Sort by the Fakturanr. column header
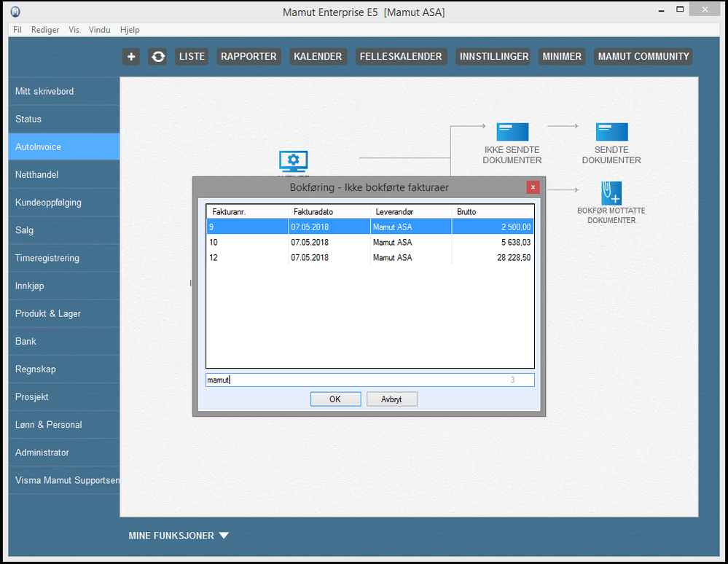 coord(247,211)
